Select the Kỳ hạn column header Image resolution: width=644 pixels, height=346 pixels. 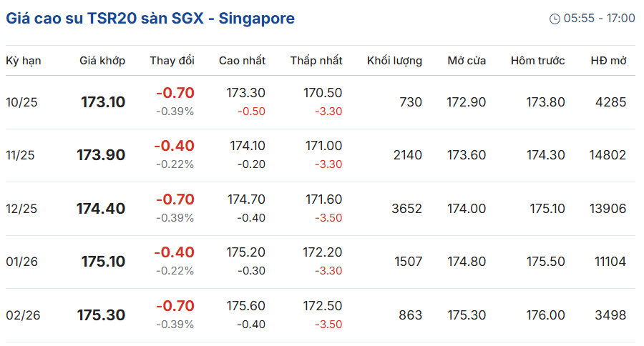[x=24, y=61]
